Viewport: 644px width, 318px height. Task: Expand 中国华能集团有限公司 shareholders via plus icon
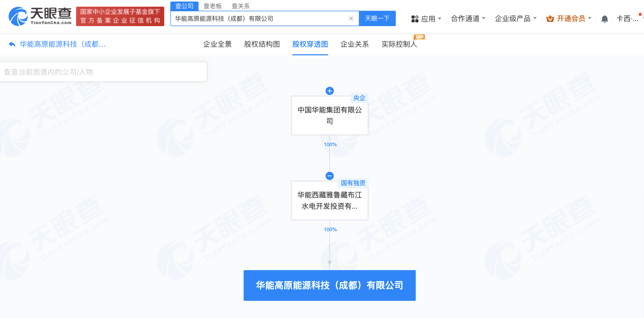click(329, 91)
